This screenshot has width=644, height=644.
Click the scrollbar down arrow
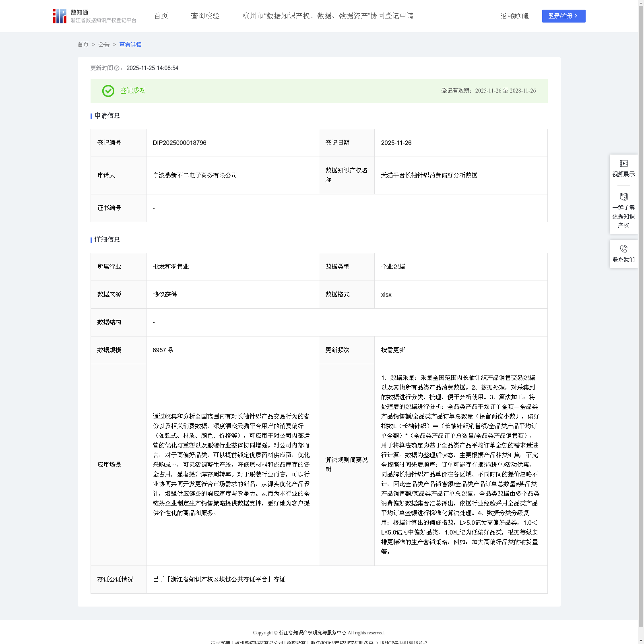641,641
